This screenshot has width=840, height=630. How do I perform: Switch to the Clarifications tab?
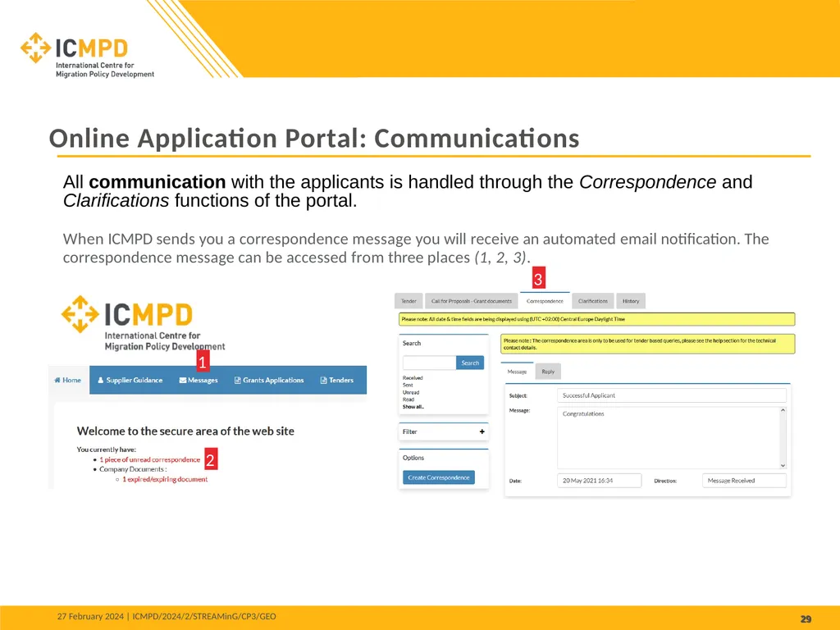[x=593, y=301]
